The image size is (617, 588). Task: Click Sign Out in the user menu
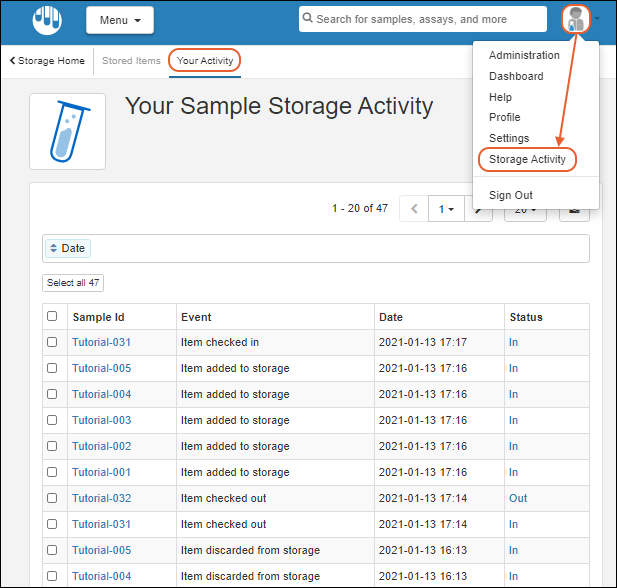(510, 195)
